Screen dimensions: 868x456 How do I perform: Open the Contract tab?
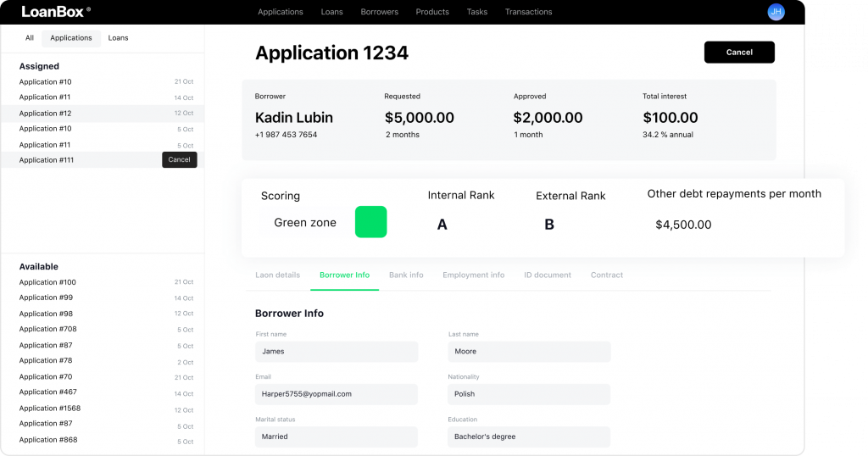[x=607, y=275]
